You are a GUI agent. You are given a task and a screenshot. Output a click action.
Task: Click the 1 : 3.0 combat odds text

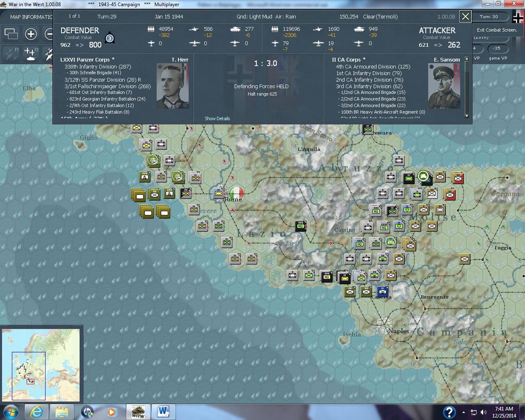point(265,64)
